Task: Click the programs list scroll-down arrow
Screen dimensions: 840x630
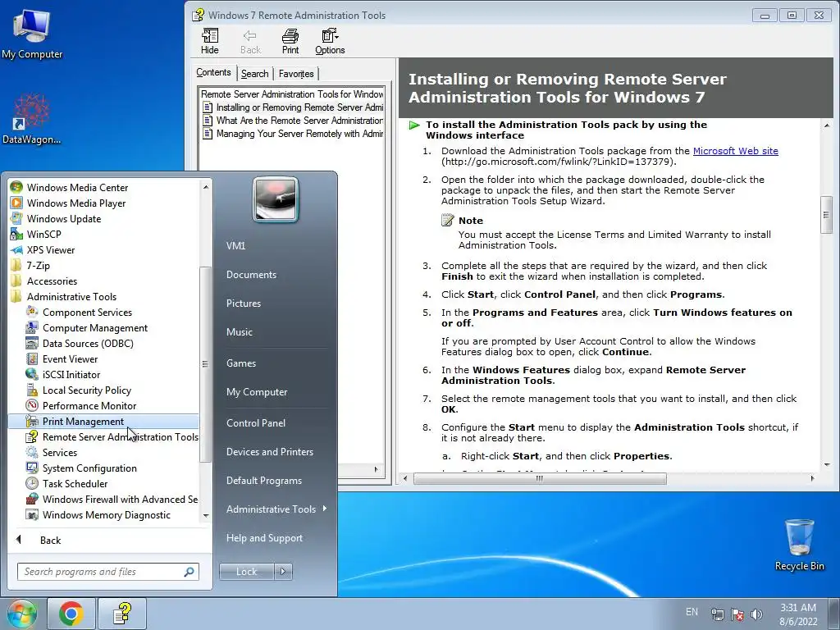Action: [206, 515]
